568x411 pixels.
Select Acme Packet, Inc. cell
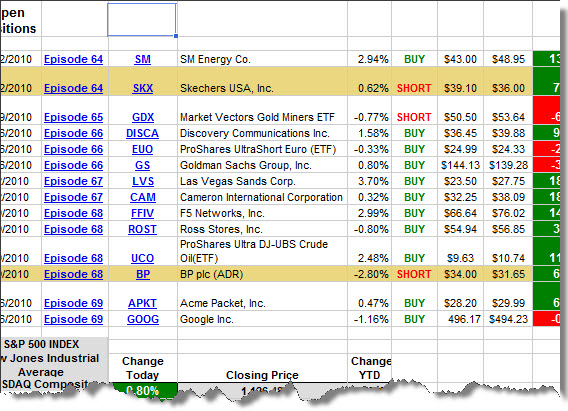tap(262, 296)
